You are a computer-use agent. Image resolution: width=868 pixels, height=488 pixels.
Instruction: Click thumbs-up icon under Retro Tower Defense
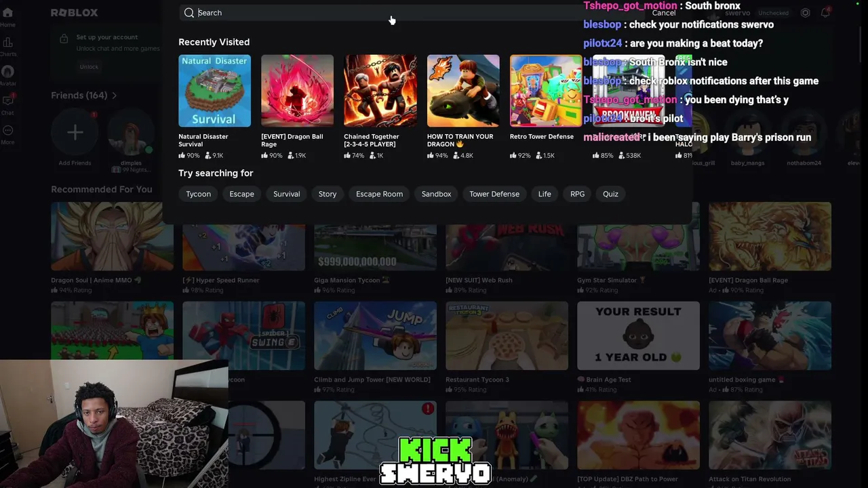tap(513, 155)
